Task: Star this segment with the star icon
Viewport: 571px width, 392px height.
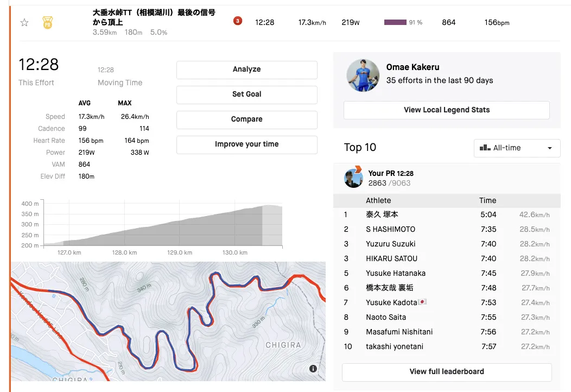Action: (x=24, y=22)
